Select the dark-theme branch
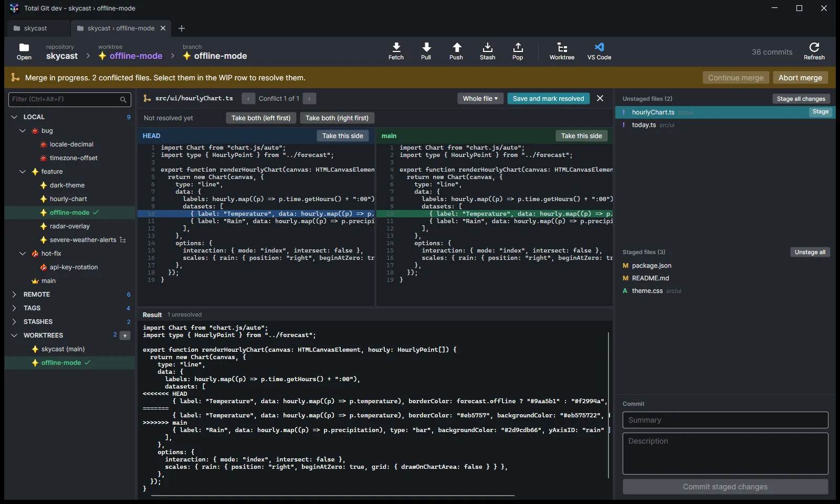Viewport: 840px width, 504px height. tap(67, 185)
